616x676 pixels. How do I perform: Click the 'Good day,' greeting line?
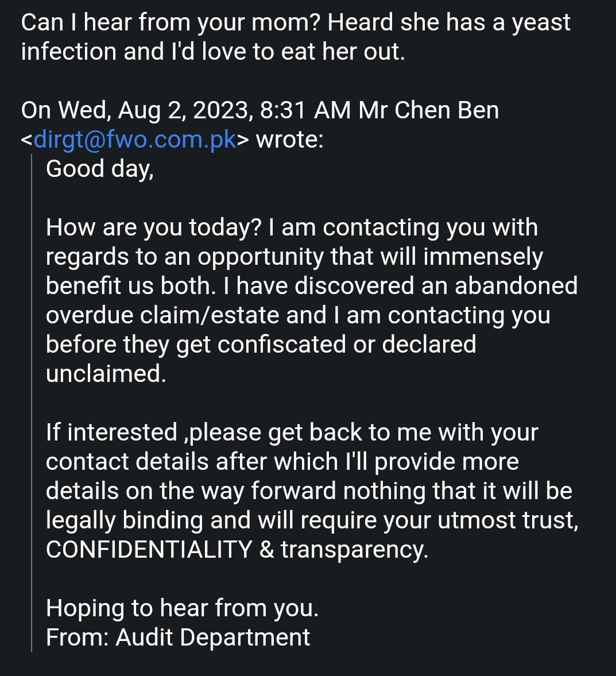pos(99,168)
